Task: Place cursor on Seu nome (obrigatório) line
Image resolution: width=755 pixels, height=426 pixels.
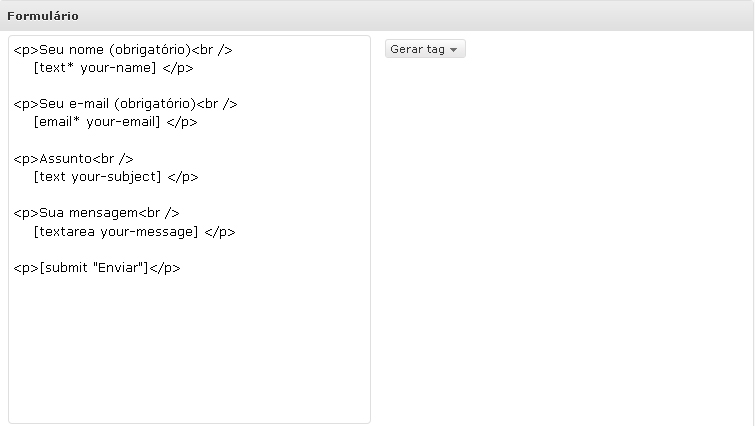Action: tap(123, 50)
